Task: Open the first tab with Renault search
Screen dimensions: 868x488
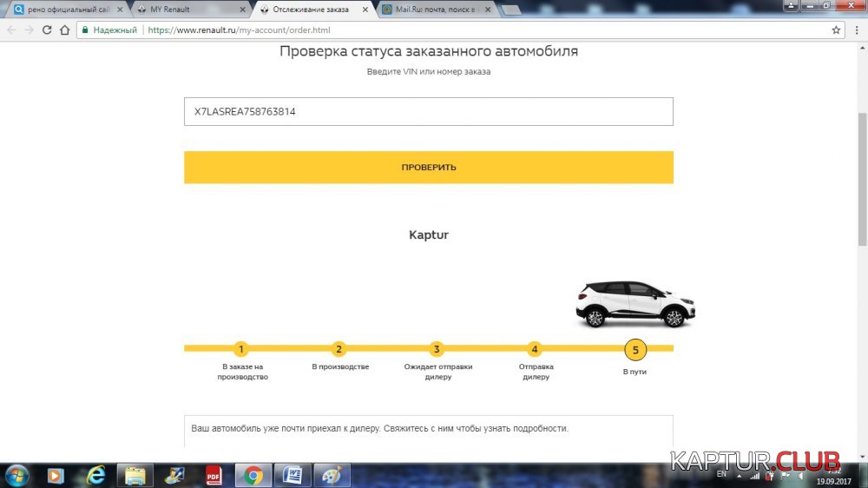Action: coord(61,10)
